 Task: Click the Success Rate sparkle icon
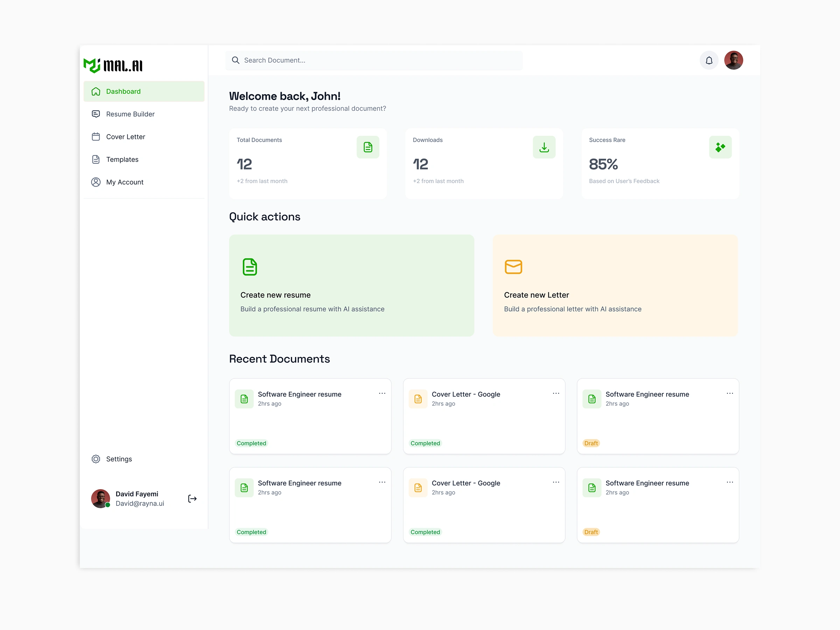tap(720, 147)
